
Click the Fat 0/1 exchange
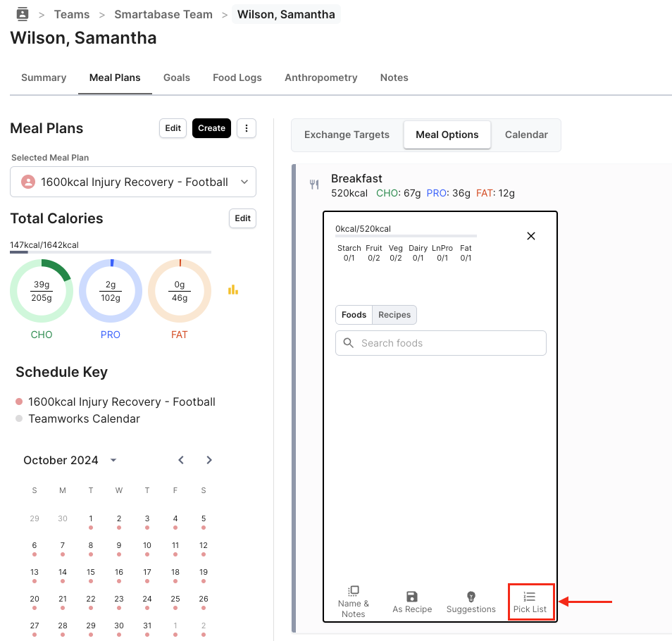click(x=466, y=253)
